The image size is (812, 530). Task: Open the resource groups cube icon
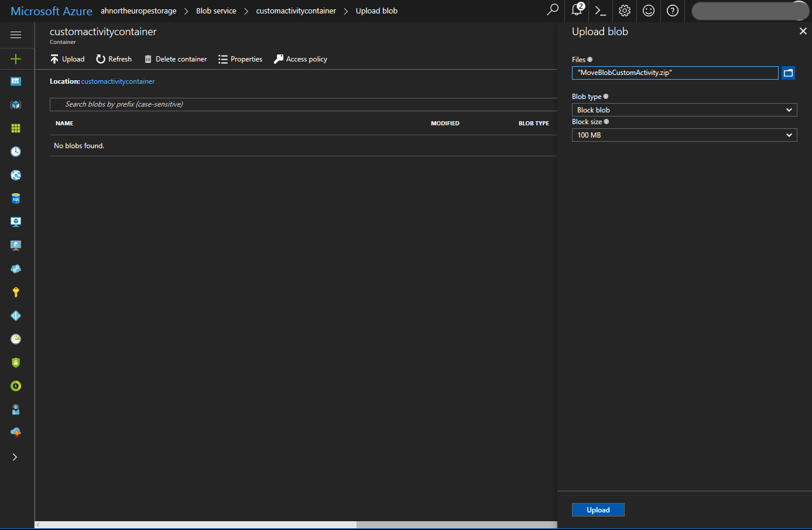point(16,105)
